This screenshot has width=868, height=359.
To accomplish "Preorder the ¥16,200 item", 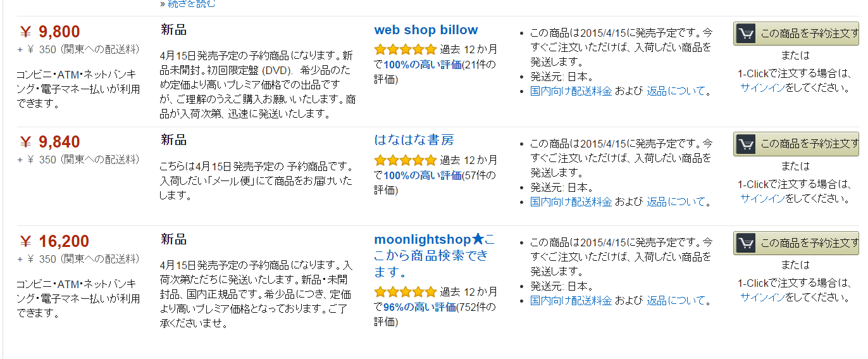I will pyautogui.click(x=796, y=243).
